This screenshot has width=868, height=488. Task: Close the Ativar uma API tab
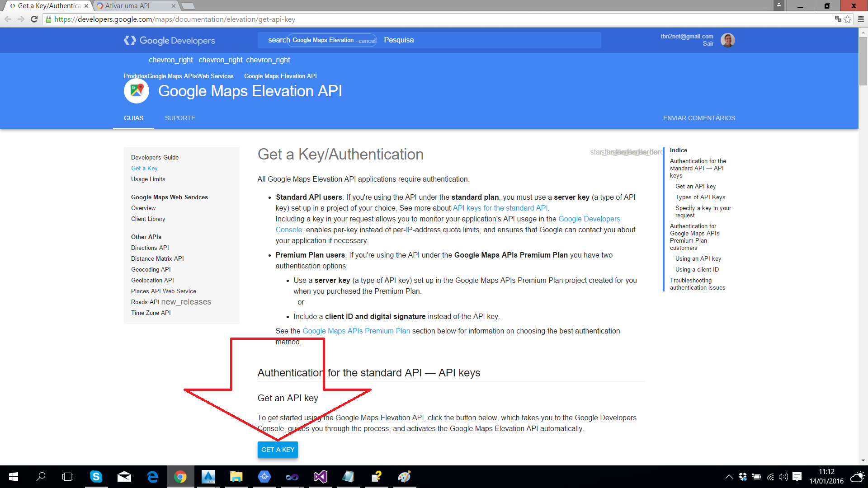tap(174, 6)
